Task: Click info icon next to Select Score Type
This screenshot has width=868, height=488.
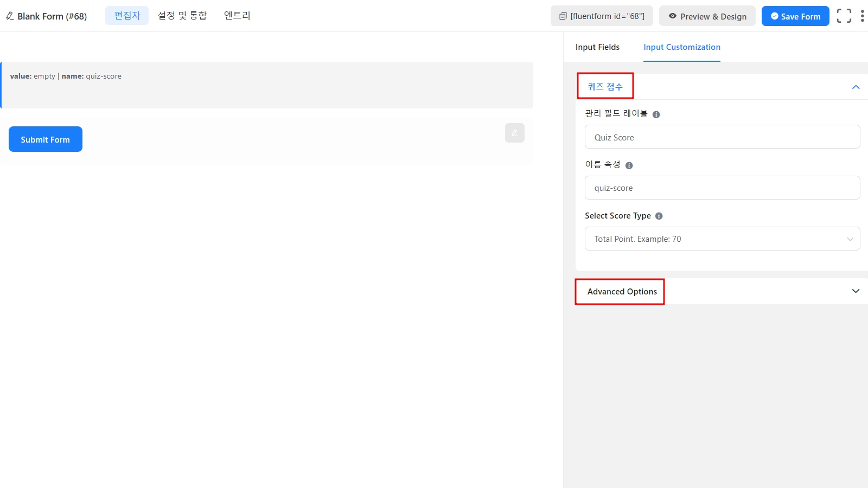Action: (x=659, y=216)
